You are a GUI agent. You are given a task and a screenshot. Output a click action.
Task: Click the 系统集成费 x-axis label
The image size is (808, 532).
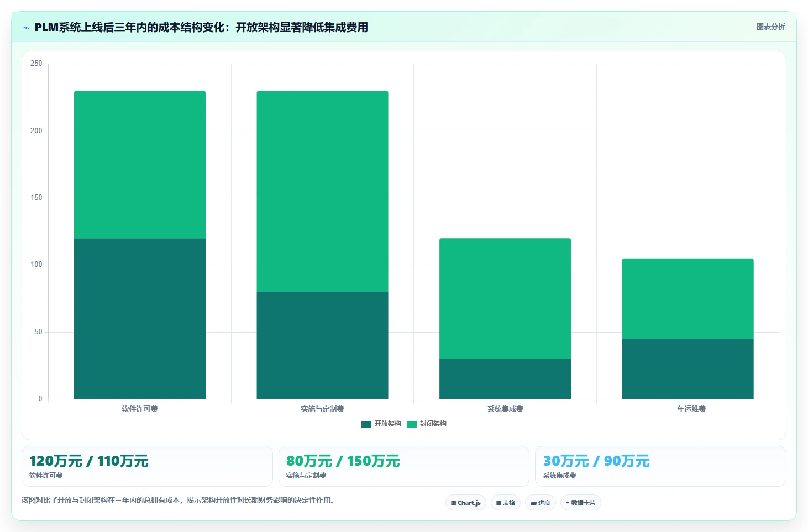[x=505, y=409]
